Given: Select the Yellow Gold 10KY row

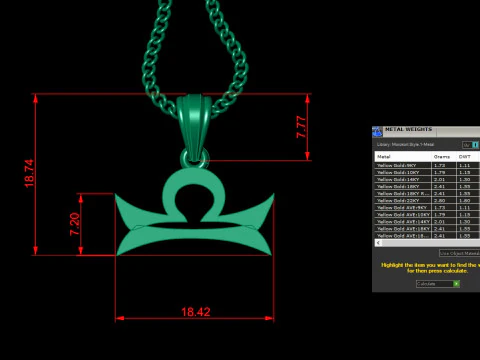Looking at the screenshot, I should point(427,172).
